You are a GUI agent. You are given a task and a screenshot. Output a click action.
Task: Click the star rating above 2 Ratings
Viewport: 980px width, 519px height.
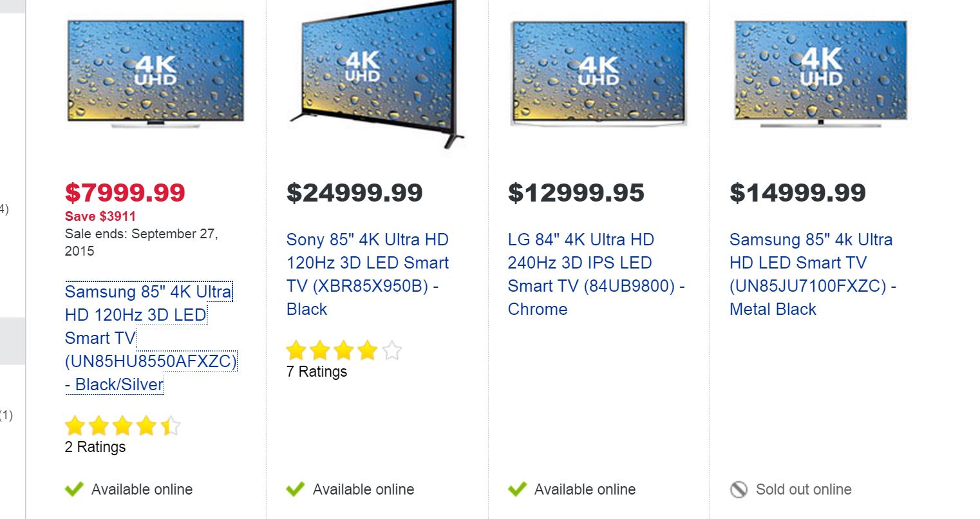122,426
